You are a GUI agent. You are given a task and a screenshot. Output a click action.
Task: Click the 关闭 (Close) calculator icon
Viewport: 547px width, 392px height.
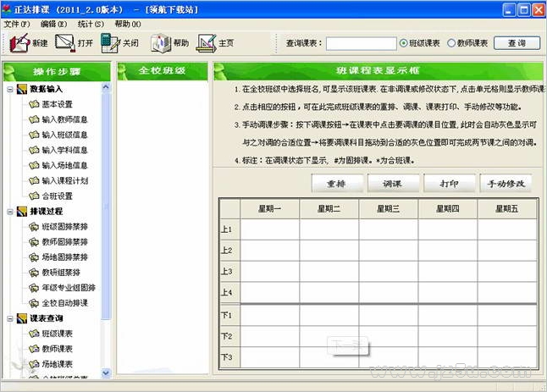[110, 43]
